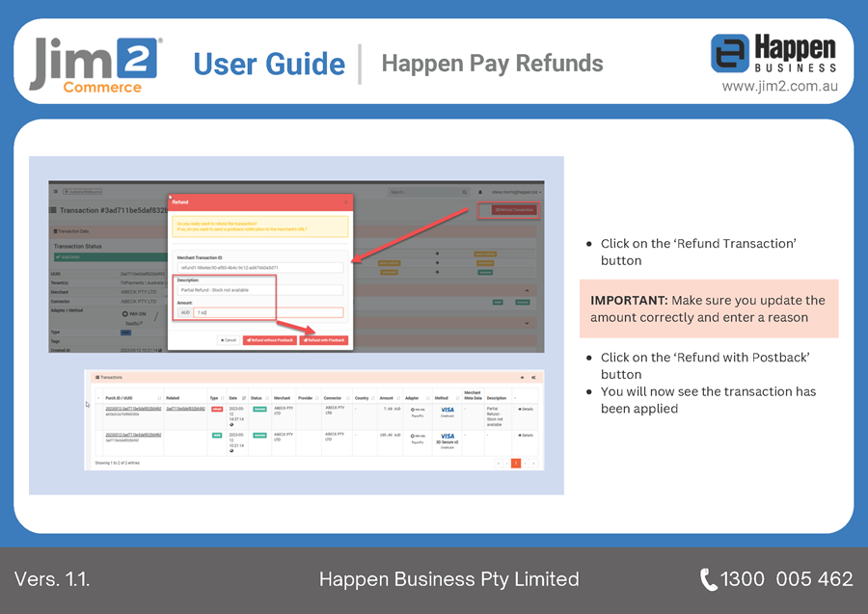868x614 pixels.
Task: Click the 'User Guide' heading
Action: point(269,65)
